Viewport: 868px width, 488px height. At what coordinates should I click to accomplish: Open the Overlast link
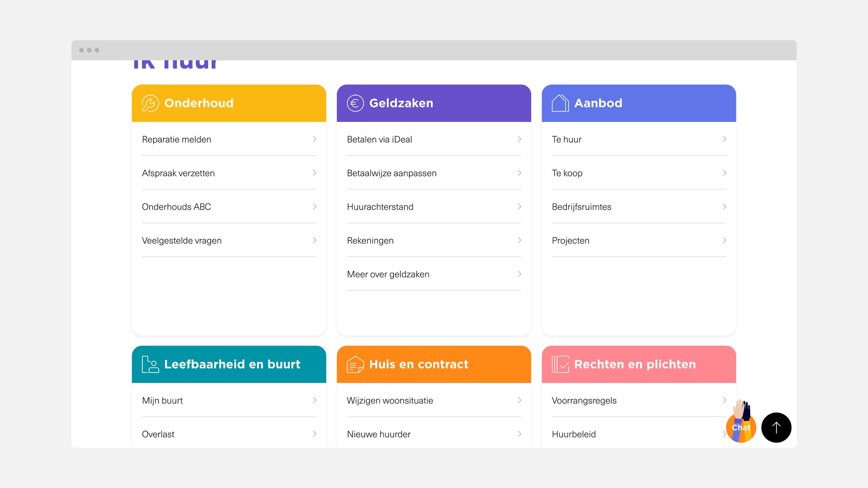click(x=229, y=434)
